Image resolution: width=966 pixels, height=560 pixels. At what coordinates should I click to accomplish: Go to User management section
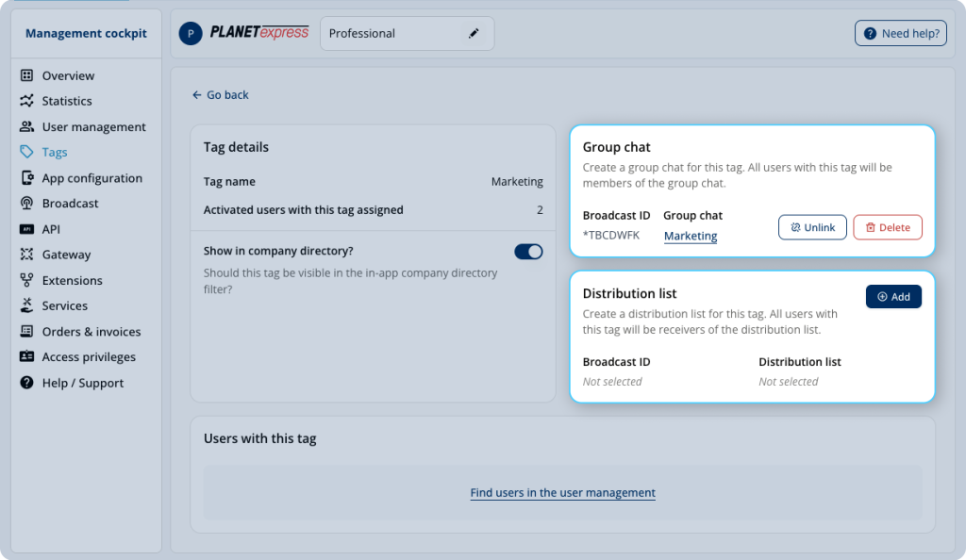click(93, 126)
